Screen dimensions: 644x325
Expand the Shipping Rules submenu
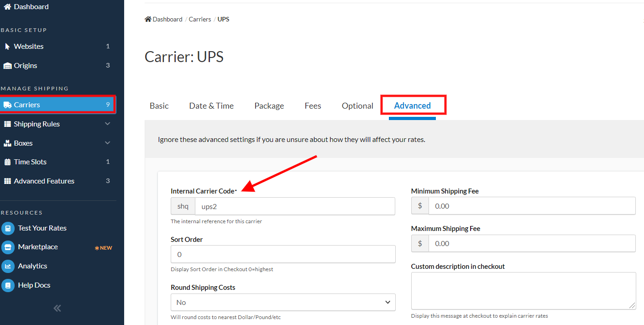108,124
